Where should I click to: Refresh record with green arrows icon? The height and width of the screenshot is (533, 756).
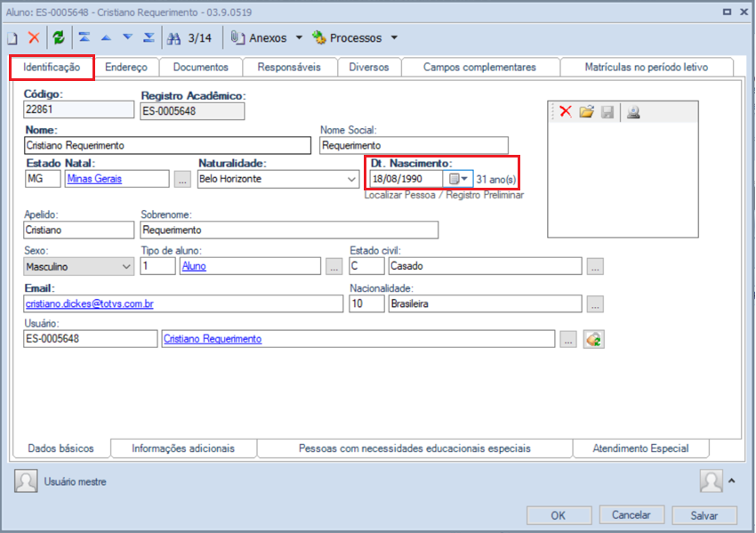click(x=59, y=37)
